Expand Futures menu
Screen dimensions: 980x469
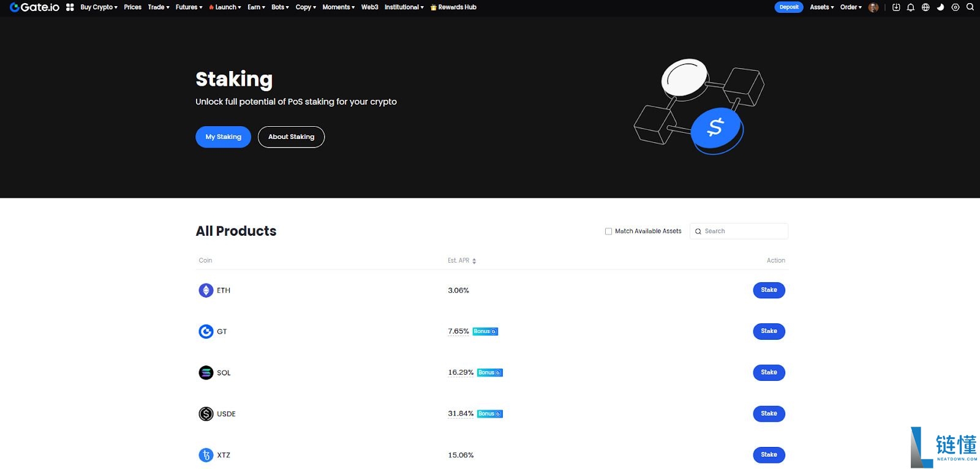189,7
